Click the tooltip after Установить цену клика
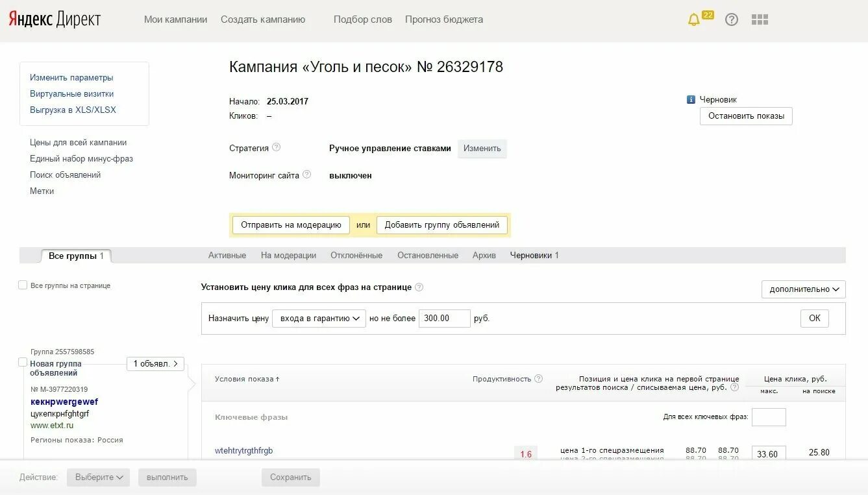The image size is (868, 495). (x=419, y=287)
